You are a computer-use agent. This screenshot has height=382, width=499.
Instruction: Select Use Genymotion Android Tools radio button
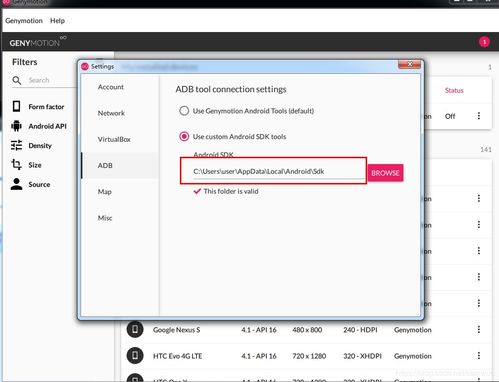click(x=184, y=111)
